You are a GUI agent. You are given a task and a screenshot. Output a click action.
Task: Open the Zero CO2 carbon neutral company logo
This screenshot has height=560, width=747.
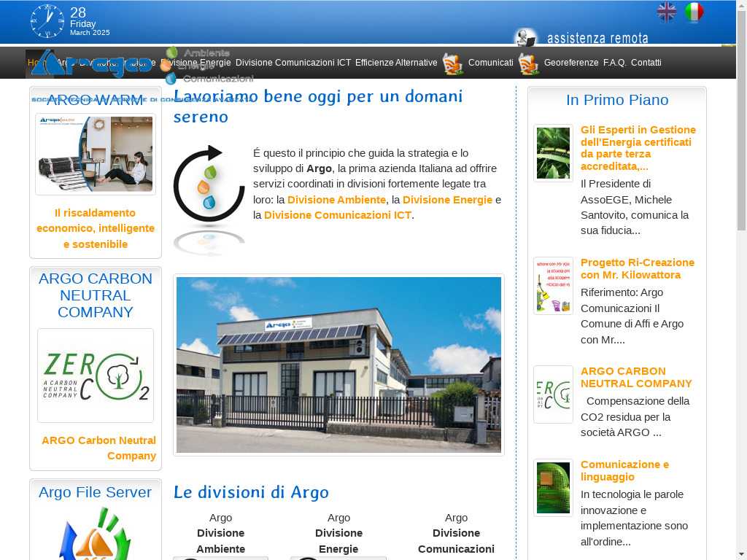click(96, 376)
